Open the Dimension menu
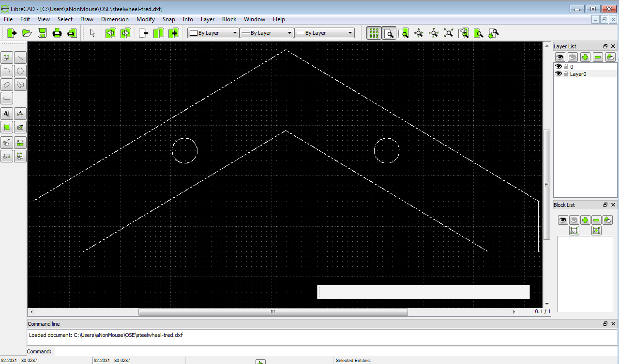Viewport: 619px width, 364px height. tap(115, 19)
